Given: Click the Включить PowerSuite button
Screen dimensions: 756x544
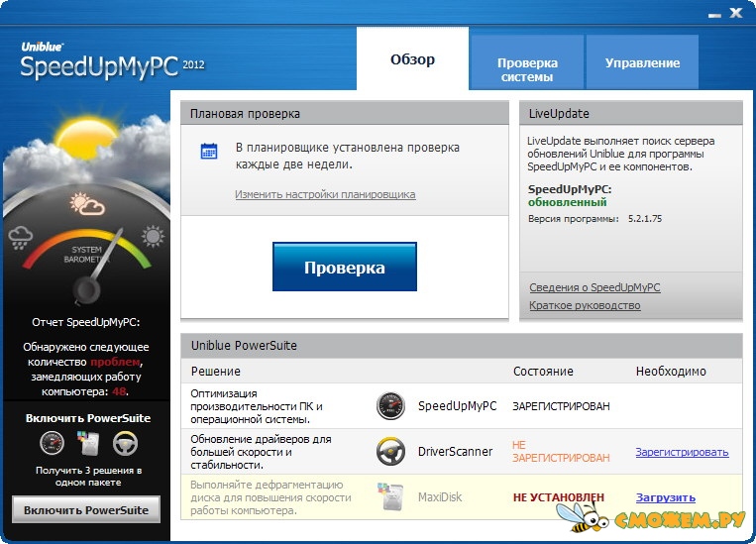Looking at the screenshot, I should (86, 510).
